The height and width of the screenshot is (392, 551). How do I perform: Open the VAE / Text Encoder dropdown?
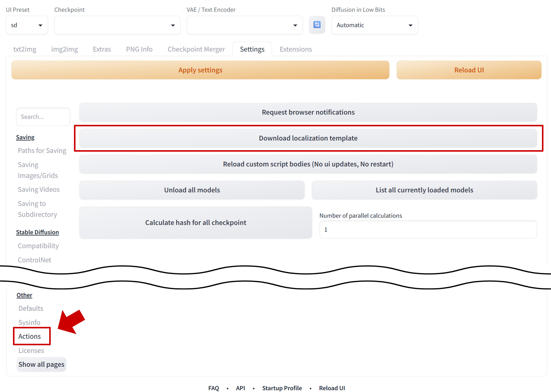click(x=245, y=25)
